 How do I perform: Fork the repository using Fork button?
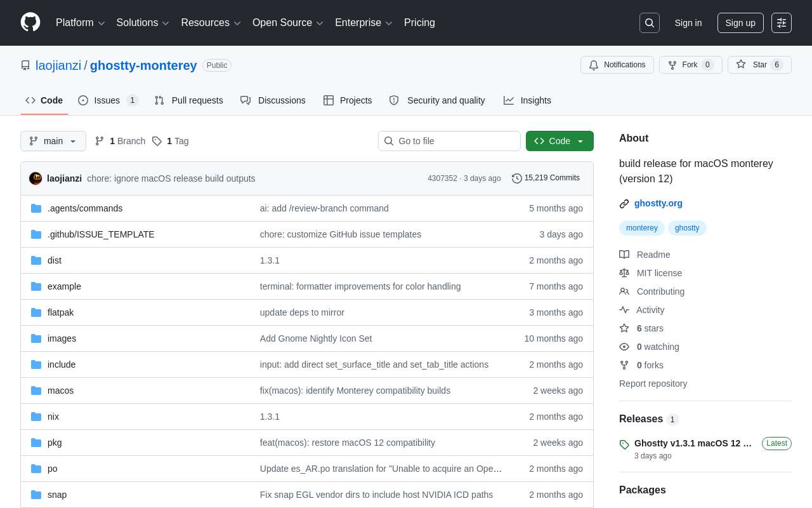click(x=690, y=65)
